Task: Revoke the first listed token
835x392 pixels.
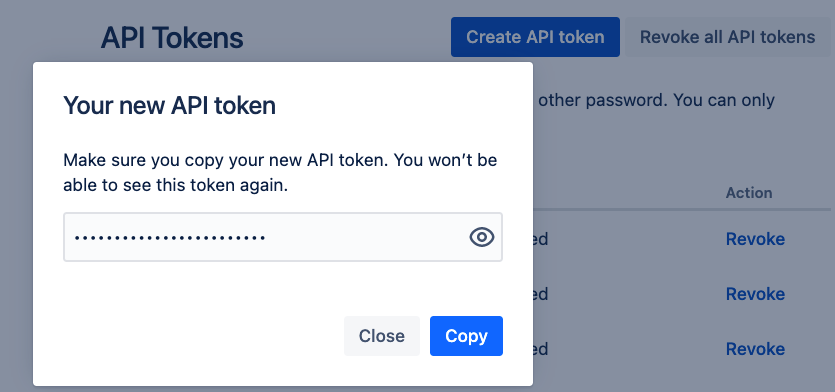Action: (755, 239)
